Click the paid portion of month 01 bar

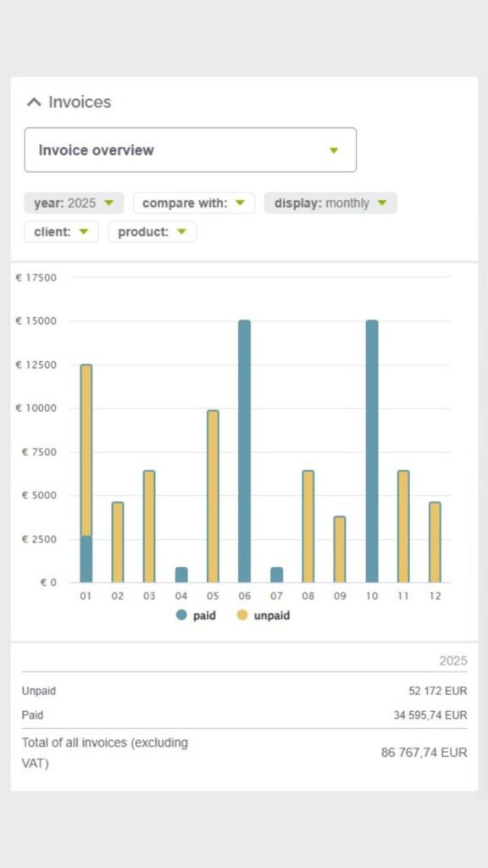point(86,559)
